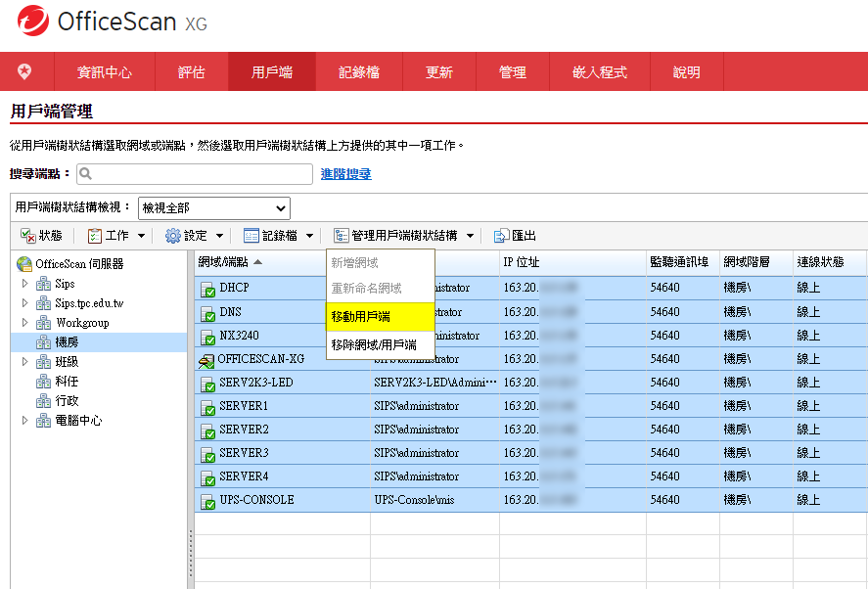Click the 狀態 toolbar button

tap(41, 236)
